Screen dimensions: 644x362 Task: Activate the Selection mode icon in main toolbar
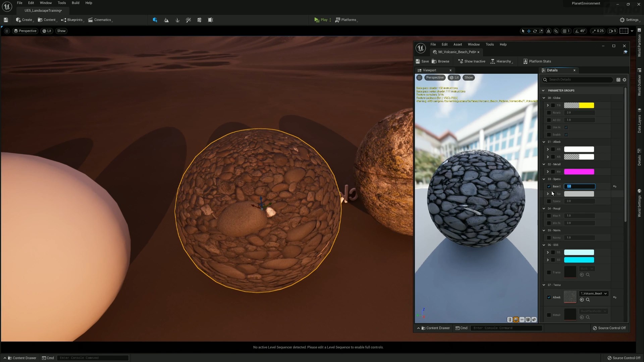[155, 20]
